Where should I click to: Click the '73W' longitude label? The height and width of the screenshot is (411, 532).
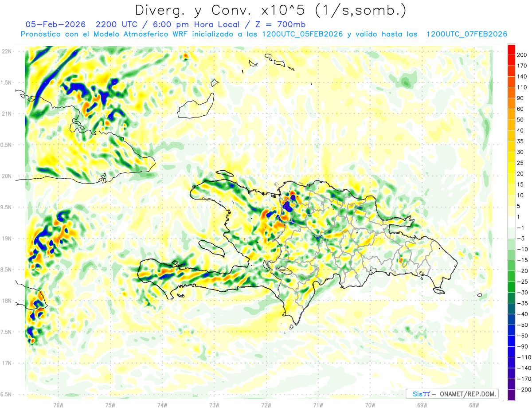tap(214, 405)
